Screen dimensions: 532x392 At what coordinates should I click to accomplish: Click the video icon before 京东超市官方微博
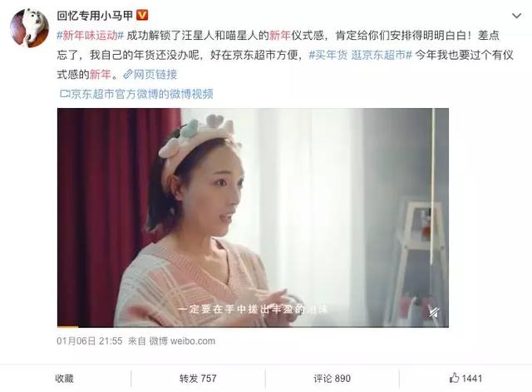pos(65,94)
